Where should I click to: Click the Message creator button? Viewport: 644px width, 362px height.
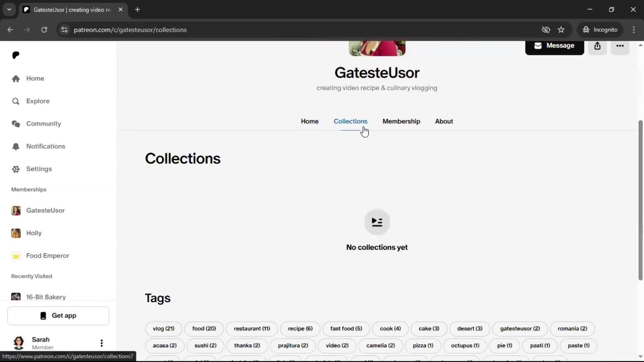pos(554,46)
